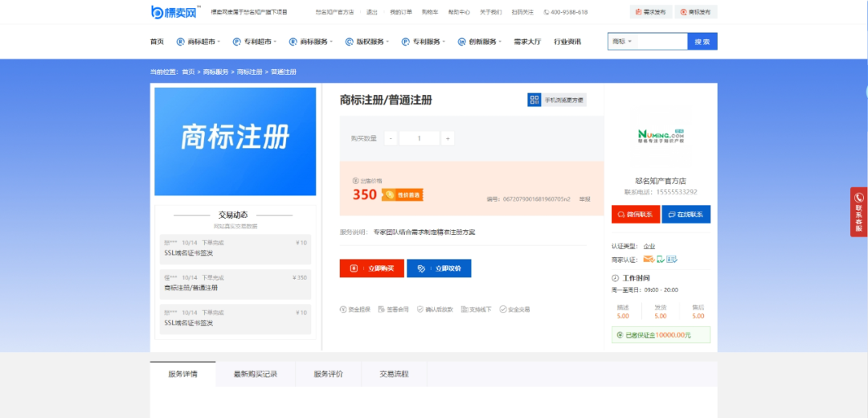Click the purchase quantity input field
This screenshot has height=418, width=868.
click(x=419, y=138)
